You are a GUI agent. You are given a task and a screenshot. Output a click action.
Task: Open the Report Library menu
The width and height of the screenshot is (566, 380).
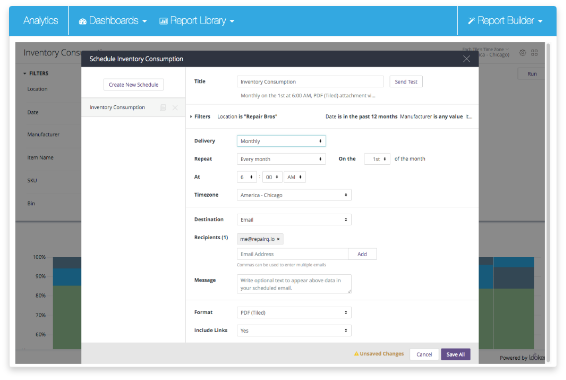pyautogui.click(x=197, y=21)
